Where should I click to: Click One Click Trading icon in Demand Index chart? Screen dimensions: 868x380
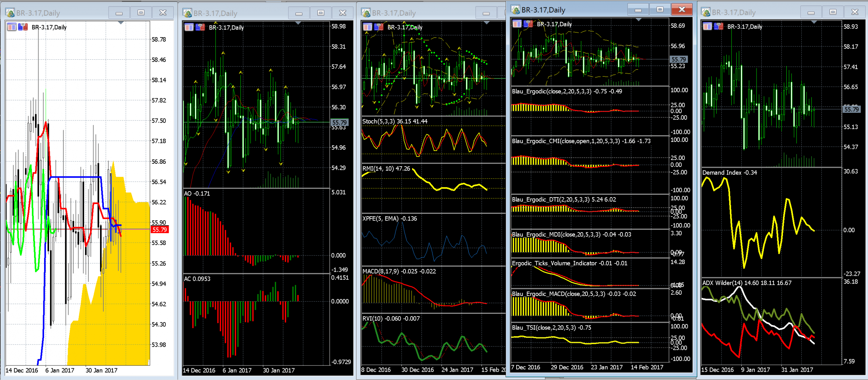[719, 26]
